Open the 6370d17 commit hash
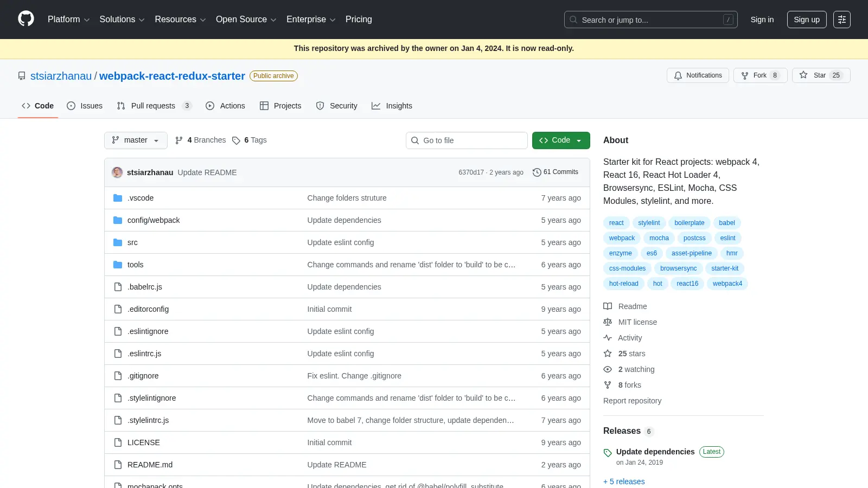This screenshot has width=868, height=488. pyautogui.click(x=471, y=172)
